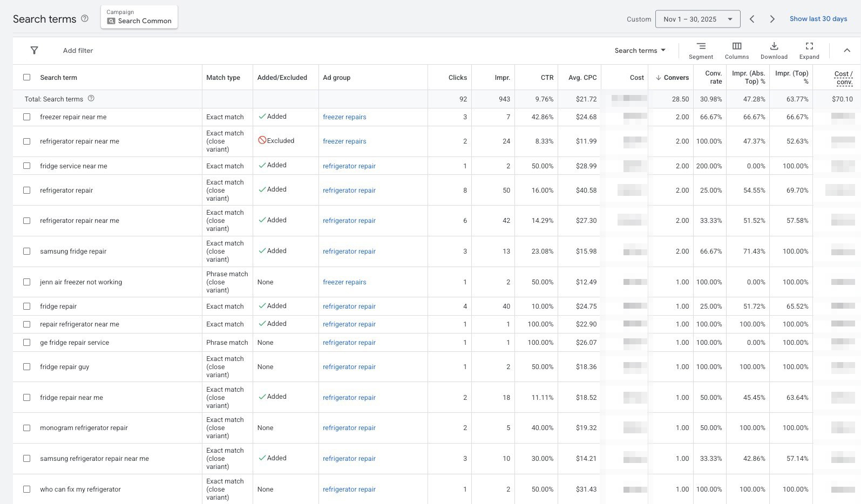The image size is (861, 504).
Task: Open the Columns customizer
Action: 736,51
